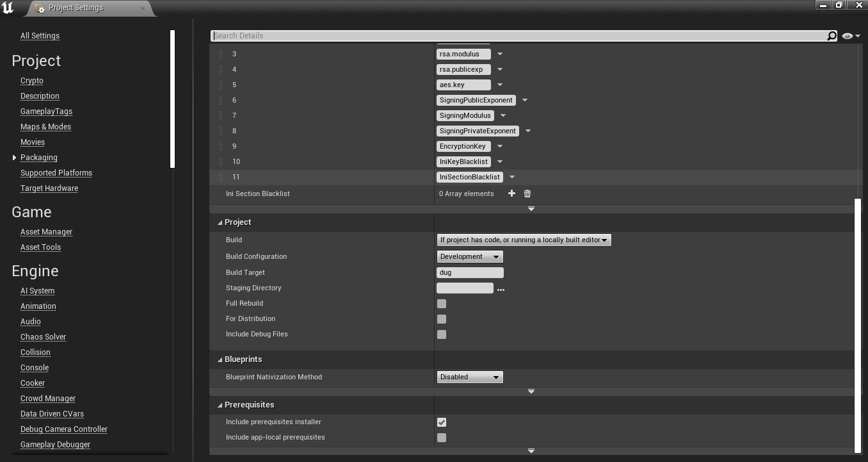The width and height of the screenshot is (868, 462).
Task: Open Asset Tools settings
Action: 40,247
